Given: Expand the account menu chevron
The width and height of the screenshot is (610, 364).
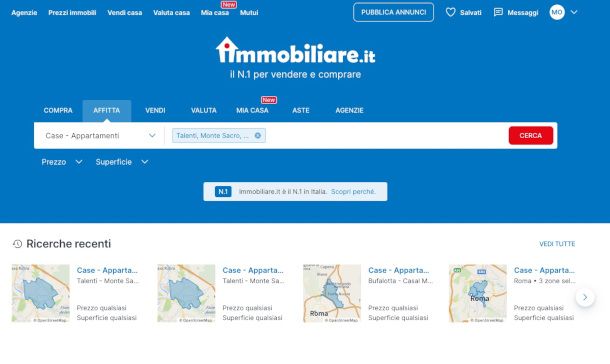Looking at the screenshot, I should (x=574, y=12).
